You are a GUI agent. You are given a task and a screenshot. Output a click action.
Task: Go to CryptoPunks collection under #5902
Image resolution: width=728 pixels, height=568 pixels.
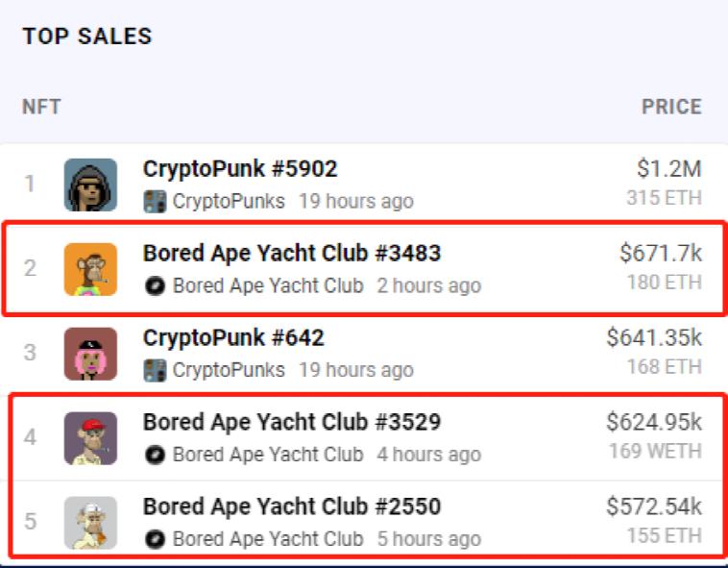(x=229, y=202)
